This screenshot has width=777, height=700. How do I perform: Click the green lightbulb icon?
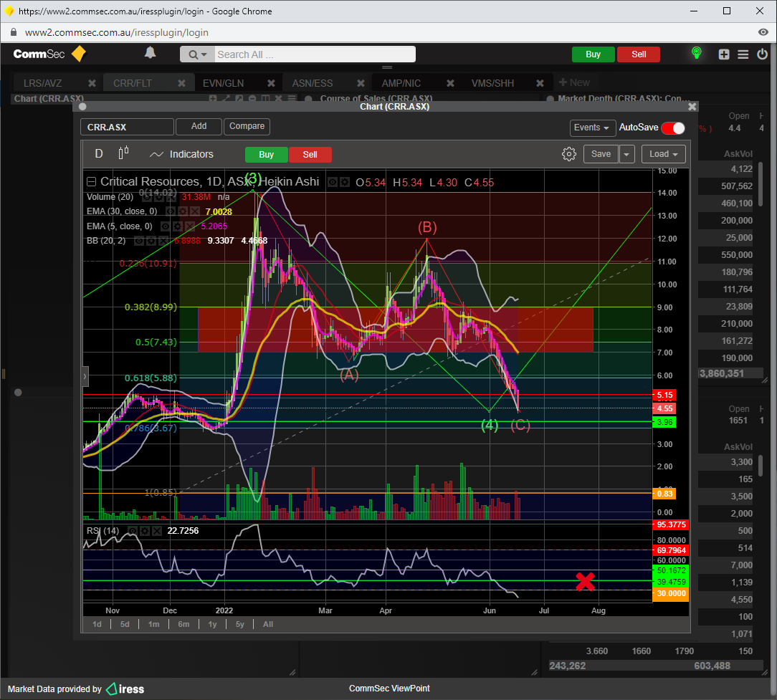(695, 54)
